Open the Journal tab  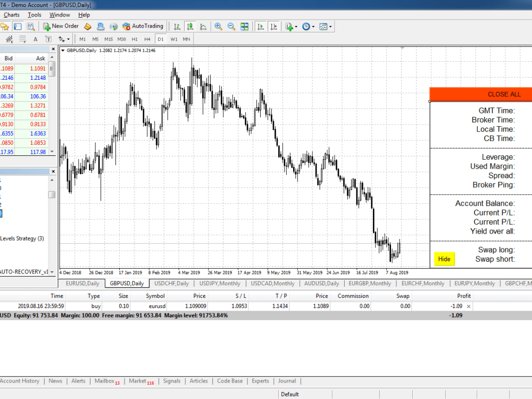click(287, 381)
